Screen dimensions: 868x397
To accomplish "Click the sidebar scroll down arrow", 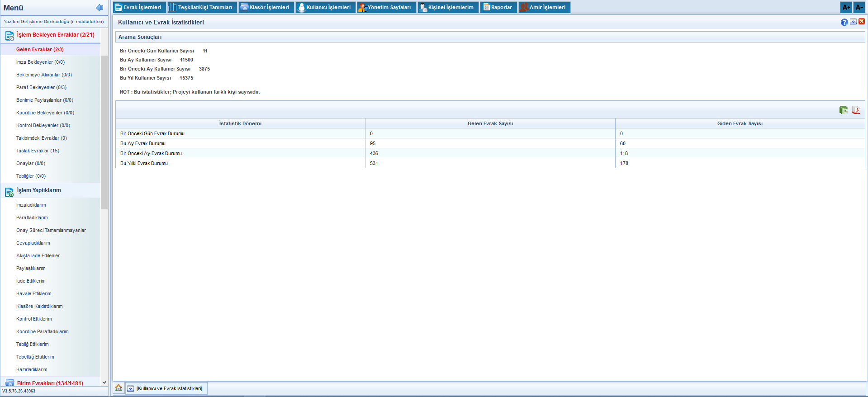I will coord(104,383).
